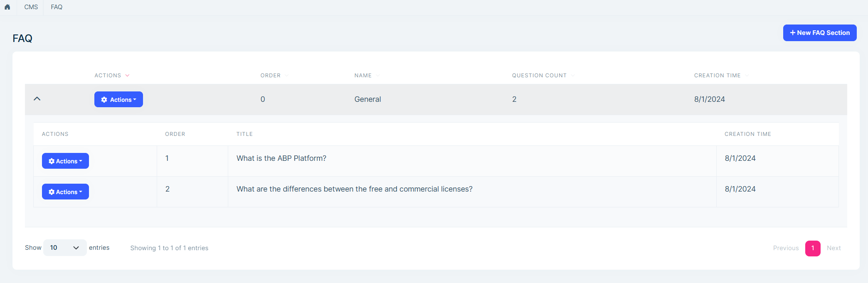The height and width of the screenshot is (283, 868).
Task: Click the General section name cell
Action: (367, 99)
